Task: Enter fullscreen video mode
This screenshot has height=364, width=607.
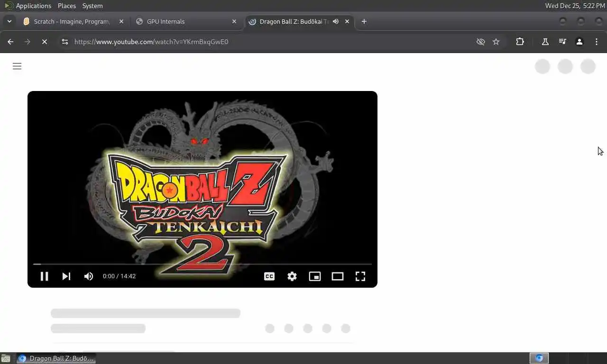Action: (360, 276)
